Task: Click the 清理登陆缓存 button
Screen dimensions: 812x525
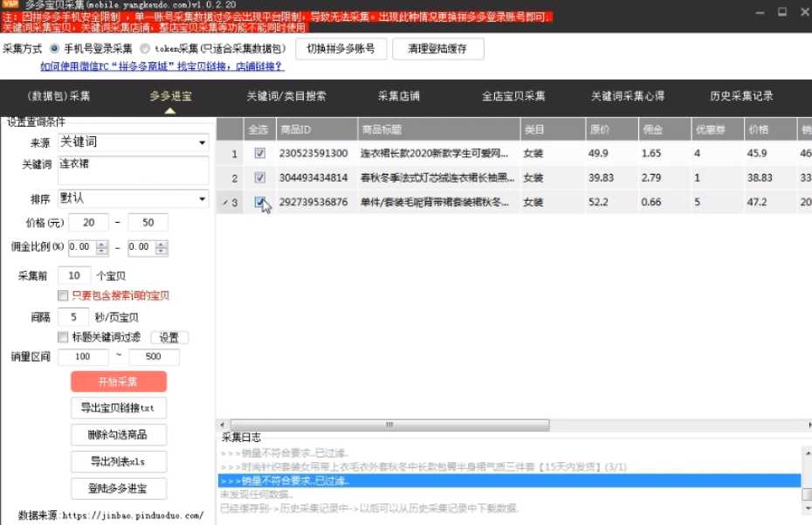Action: pyautogui.click(x=438, y=49)
